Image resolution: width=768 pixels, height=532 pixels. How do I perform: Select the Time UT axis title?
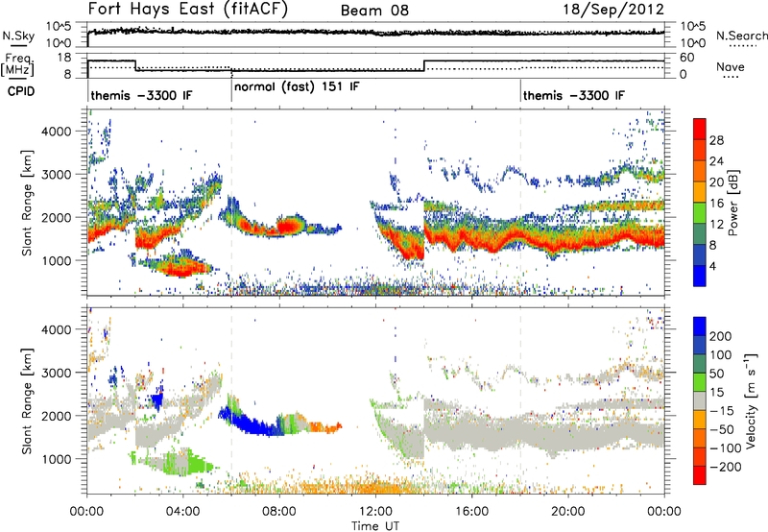pos(375,526)
